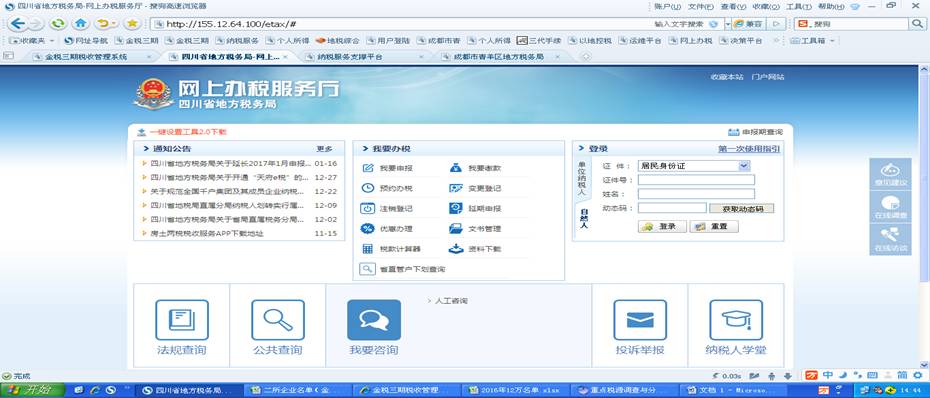Open the 投诉举报 envelope tile

tap(640, 326)
